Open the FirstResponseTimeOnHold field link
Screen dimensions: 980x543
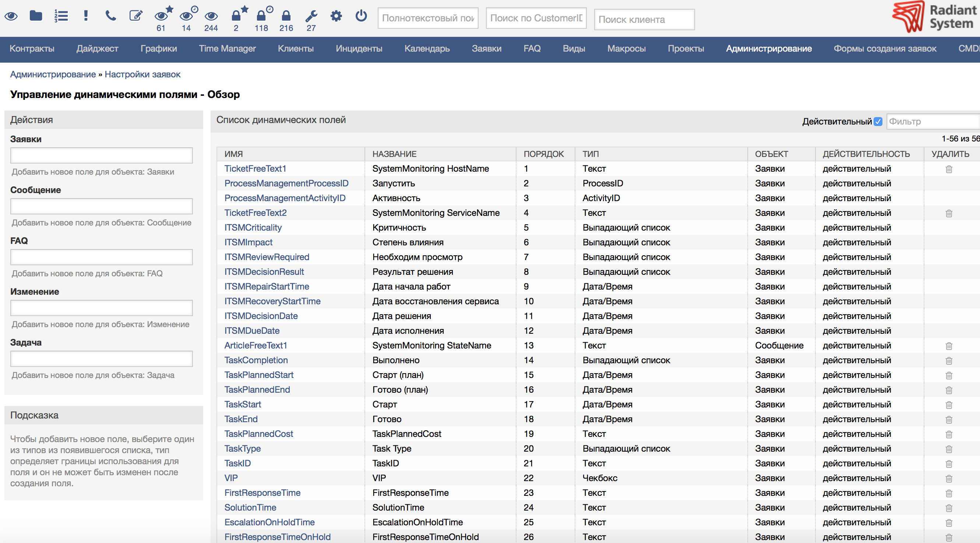[x=277, y=537]
